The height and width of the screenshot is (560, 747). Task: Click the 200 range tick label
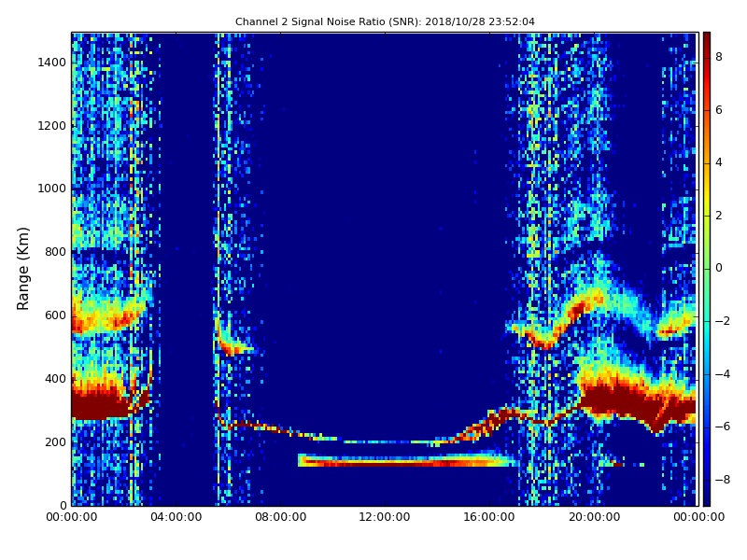[55, 442]
